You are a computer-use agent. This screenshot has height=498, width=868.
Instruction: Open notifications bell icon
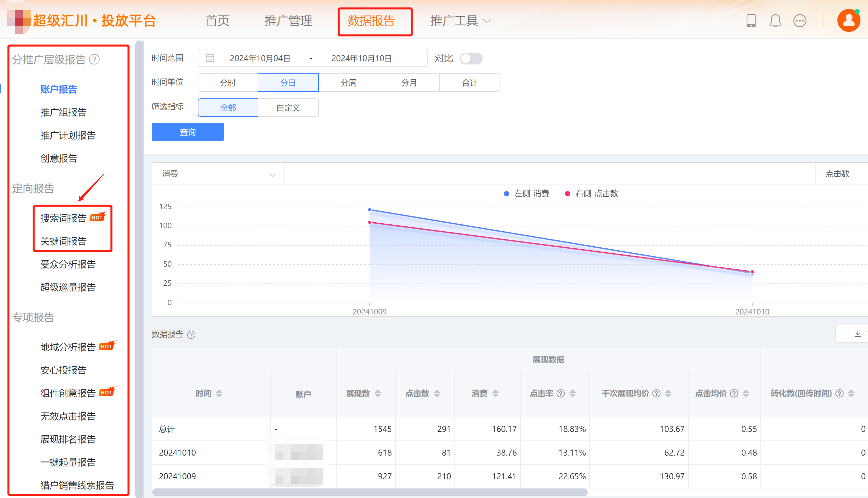[775, 21]
